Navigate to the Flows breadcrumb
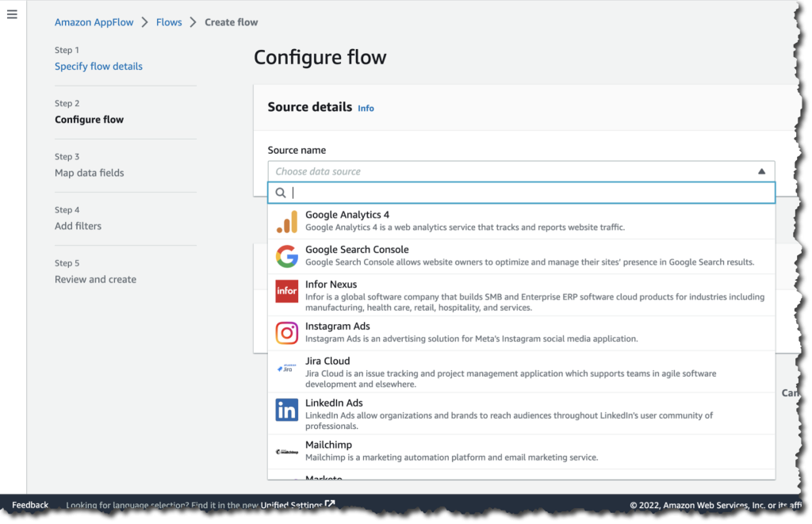Image resolution: width=812 pixels, height=524 pixels. pyautogui.click(x=169, y=22)
